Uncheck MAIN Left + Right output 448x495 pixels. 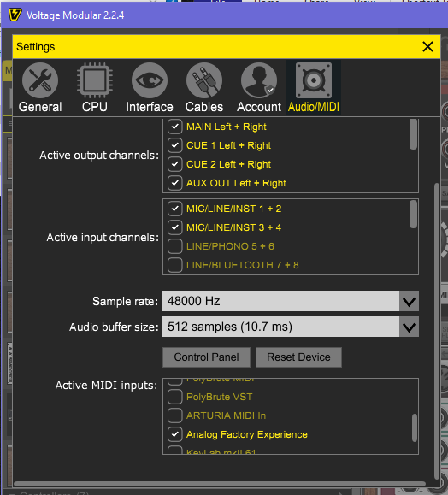(x=175, y=127)
